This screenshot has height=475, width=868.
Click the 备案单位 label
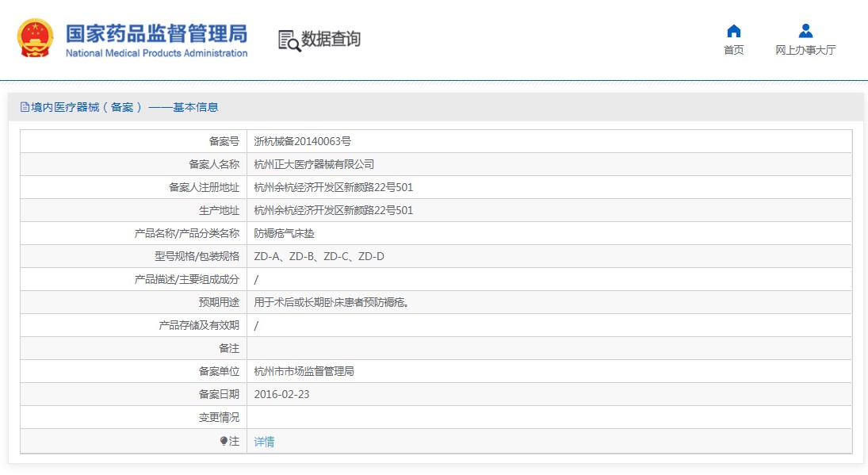pyautogui.click(x=220, y=371)
